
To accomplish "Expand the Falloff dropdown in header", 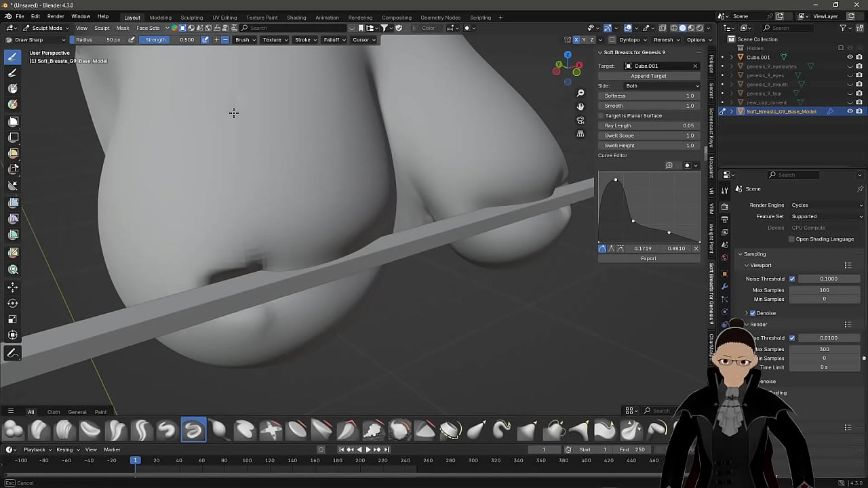I will [334, 39].
